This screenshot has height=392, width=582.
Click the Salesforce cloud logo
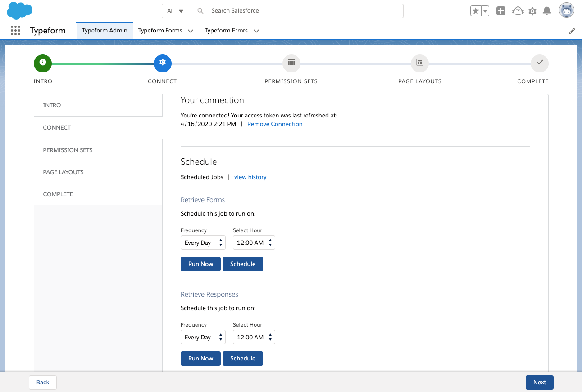[x=20, y=10]
